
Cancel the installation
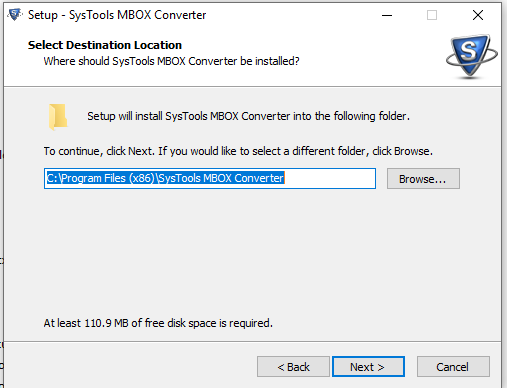[x=453, y=367]
